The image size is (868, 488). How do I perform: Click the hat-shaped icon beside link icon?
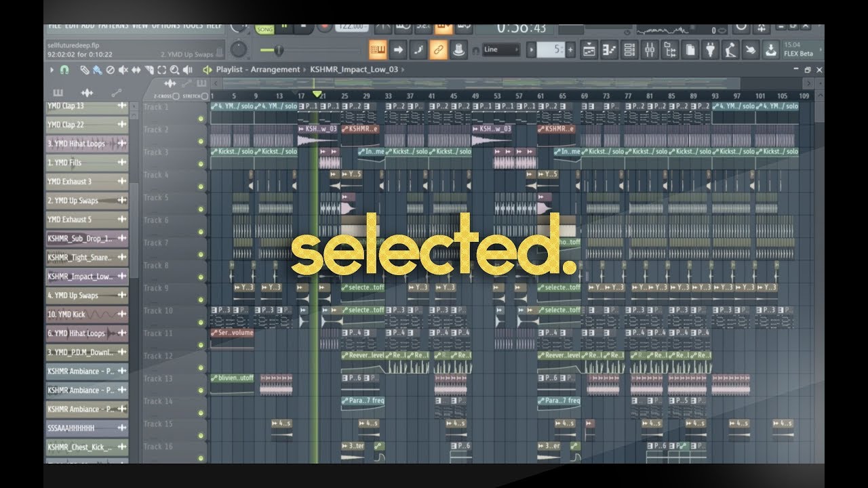click(459, 49)
